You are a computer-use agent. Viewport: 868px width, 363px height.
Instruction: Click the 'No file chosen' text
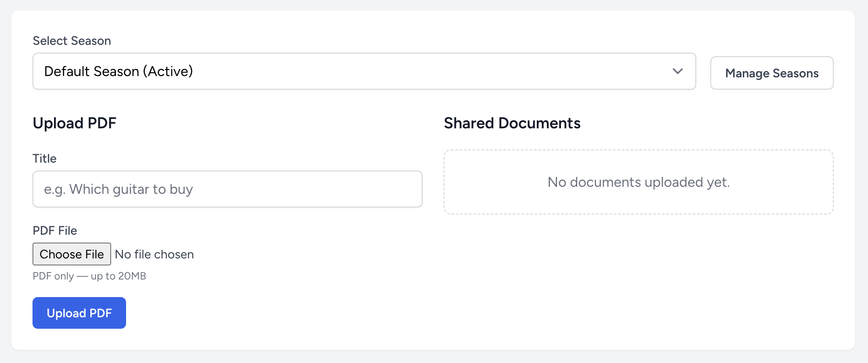154,254
